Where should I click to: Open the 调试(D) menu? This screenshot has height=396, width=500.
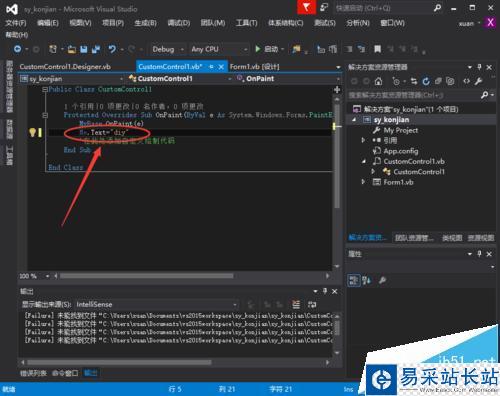(179, 23)
